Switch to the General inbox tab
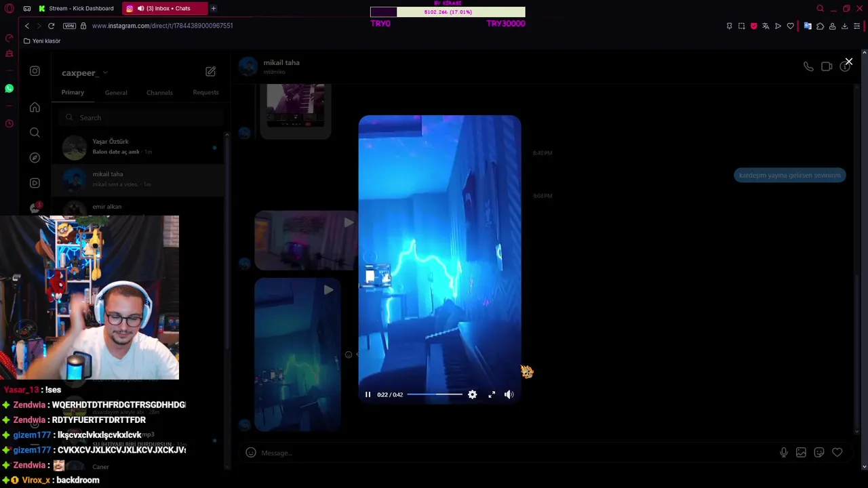This screenshot has height=488, width=868. tap(116, 92)
